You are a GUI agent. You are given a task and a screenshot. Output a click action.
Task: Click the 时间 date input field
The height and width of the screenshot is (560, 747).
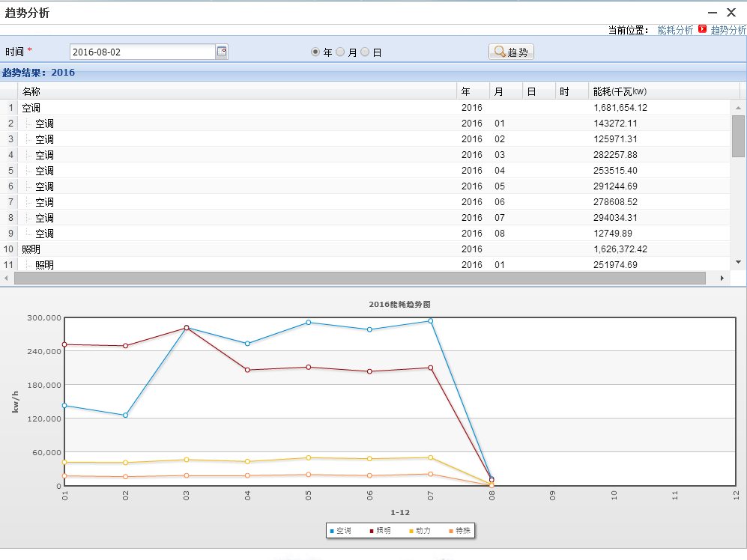coord(142,52)
